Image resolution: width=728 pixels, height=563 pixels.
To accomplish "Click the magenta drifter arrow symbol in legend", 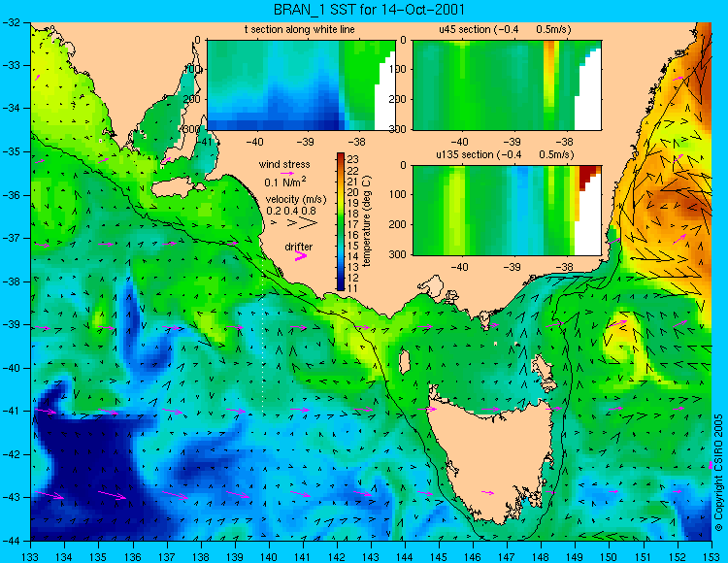I will [x=301, y=255].
